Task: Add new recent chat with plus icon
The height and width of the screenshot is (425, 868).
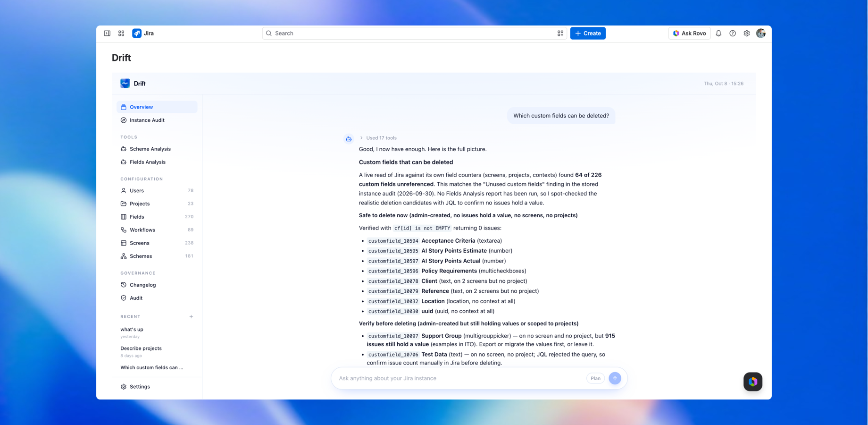Action: [x=191, y=317]
